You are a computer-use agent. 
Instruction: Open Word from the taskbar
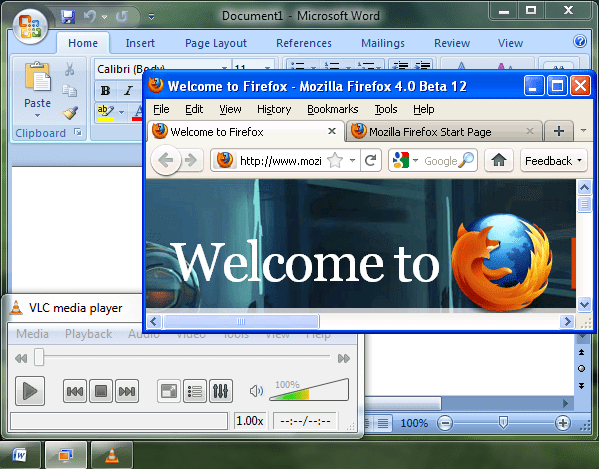[20, 454]
